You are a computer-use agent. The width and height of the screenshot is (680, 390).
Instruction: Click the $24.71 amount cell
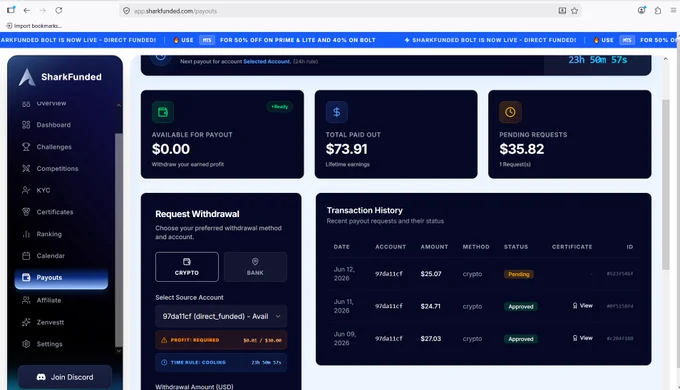pos(430,306)
